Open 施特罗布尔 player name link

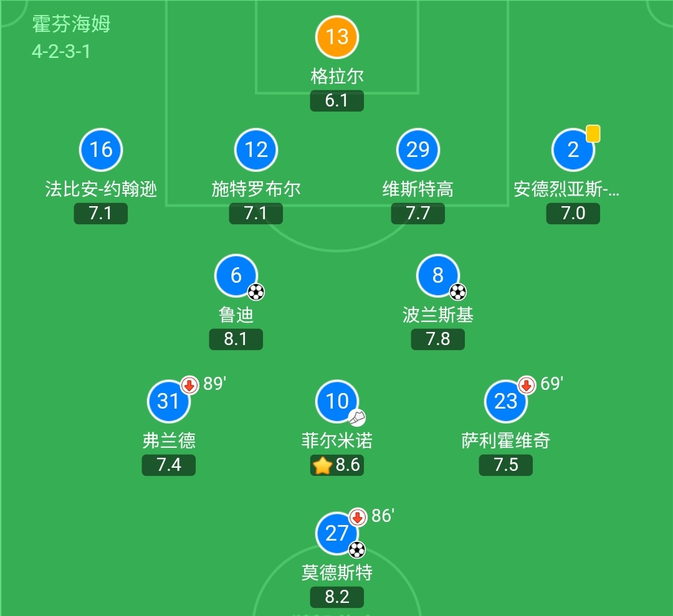pos(256,189)
